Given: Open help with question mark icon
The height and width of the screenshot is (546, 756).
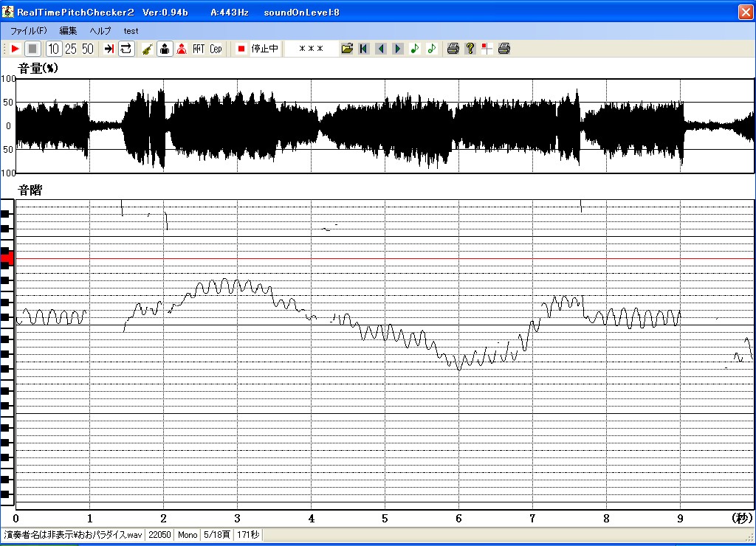Looking at the screenshot, I should point(470,49).
